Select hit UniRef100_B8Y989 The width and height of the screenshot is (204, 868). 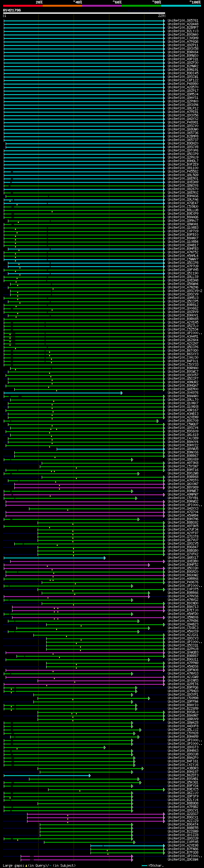pos(183,487)
